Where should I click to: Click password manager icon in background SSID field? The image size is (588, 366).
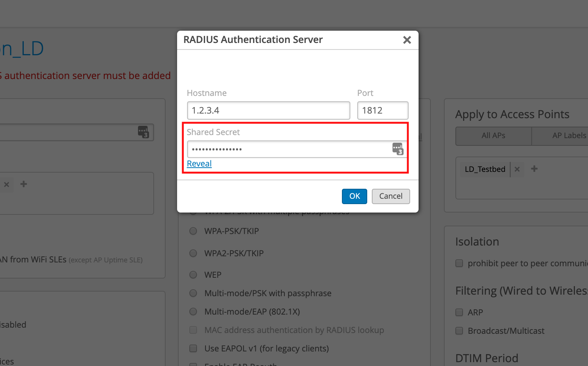143,132
